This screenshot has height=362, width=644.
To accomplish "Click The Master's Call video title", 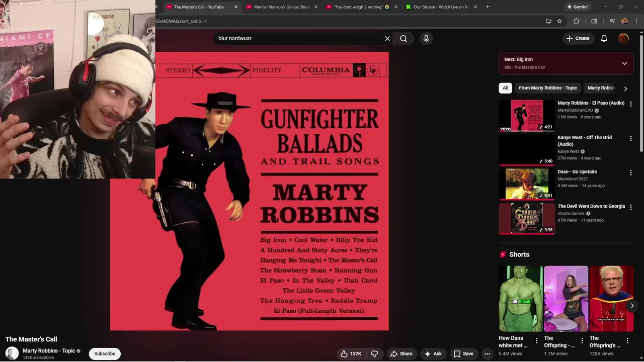I will click(x=31, y=339).
